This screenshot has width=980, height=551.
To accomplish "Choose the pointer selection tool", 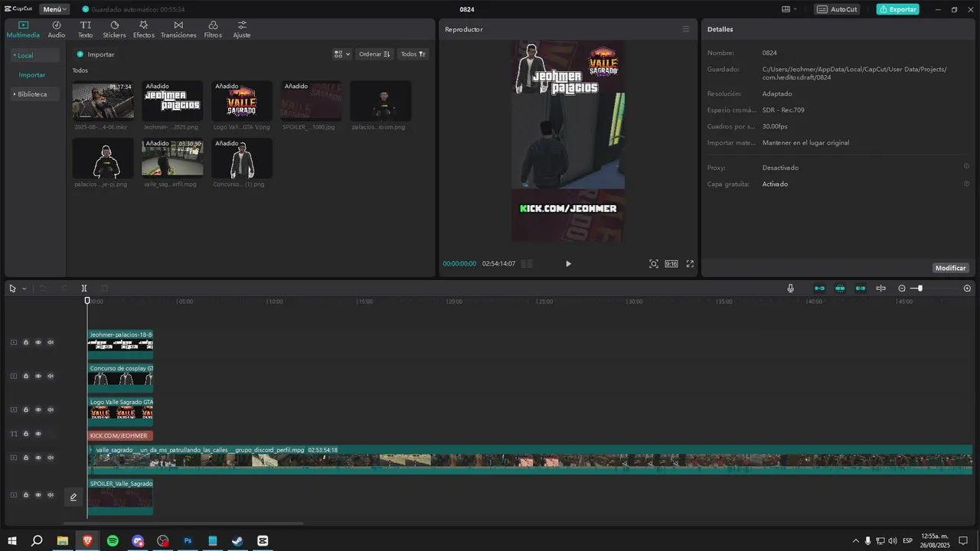I will [x=12, y=289].
